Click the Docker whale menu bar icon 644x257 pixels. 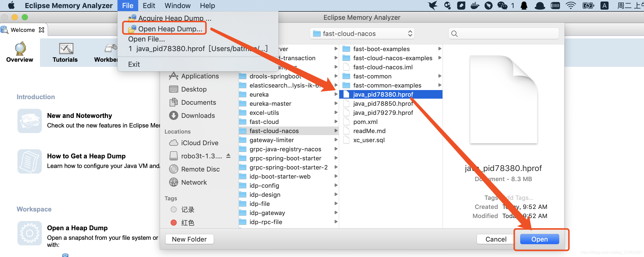coord(475,6)
